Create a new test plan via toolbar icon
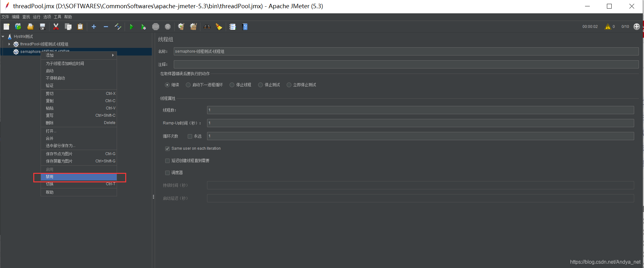This screenshot has width=644, height=268. pyautogui.click(x=6, y=27)
